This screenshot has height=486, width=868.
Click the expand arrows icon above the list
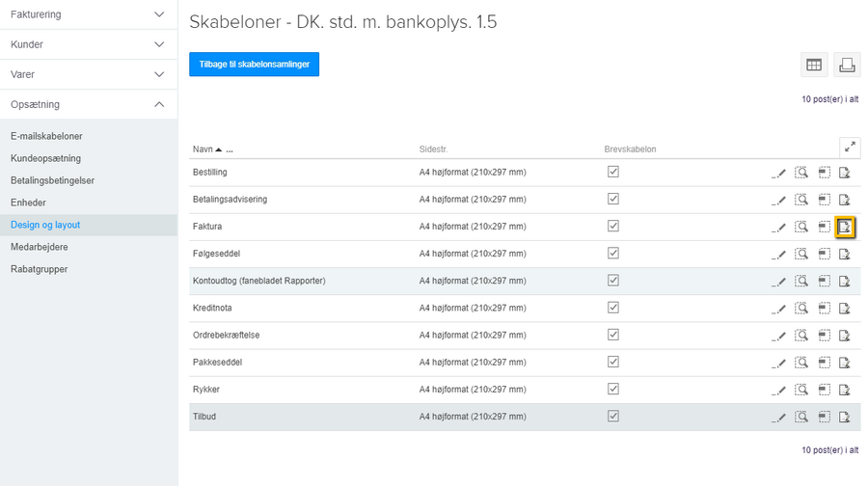tap(850, 148)
